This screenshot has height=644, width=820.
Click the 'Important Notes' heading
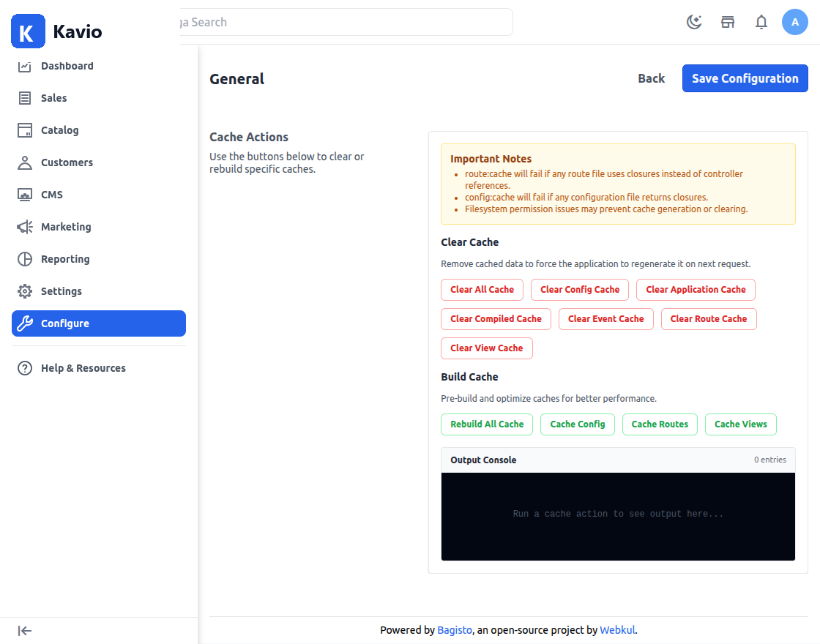(491, 159)
